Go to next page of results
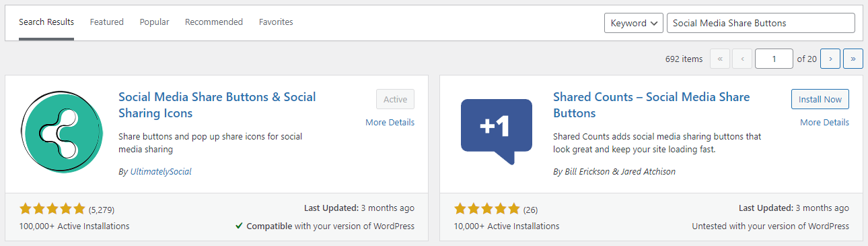This screenshot has height=246, width=868. pos(830,59)
